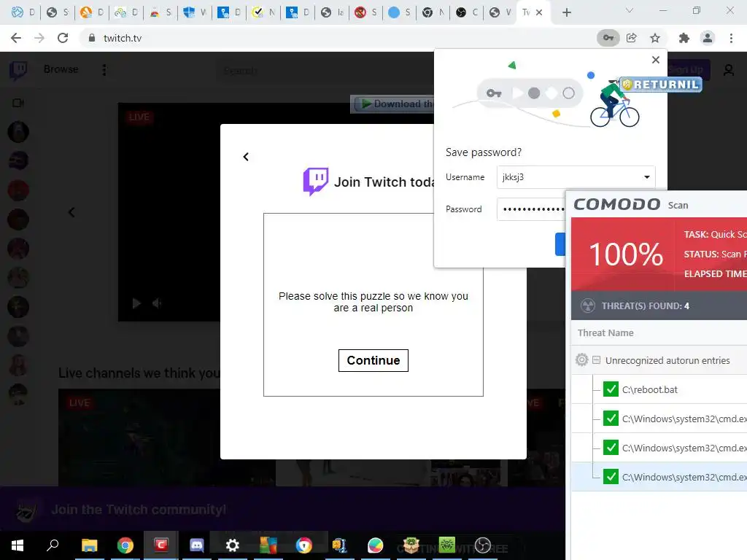Screen dimensions: 747x560
Task: Switch to the blue shield icon tab
Action: (194, 12)
